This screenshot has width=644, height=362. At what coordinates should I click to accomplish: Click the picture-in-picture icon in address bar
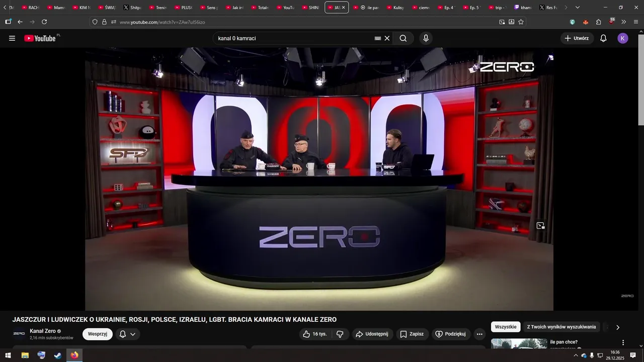[x=502, y=22]
